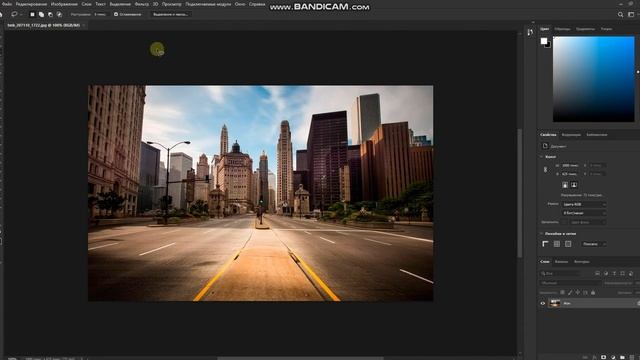Viewport: 640px width, 360px height.
Task: Open the collapsed History panel icon
Action: [530, 32]
